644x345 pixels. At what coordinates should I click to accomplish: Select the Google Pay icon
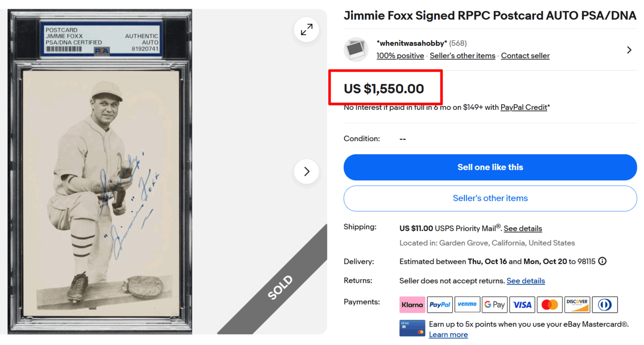pyautogui.click(x=495, y=305)
